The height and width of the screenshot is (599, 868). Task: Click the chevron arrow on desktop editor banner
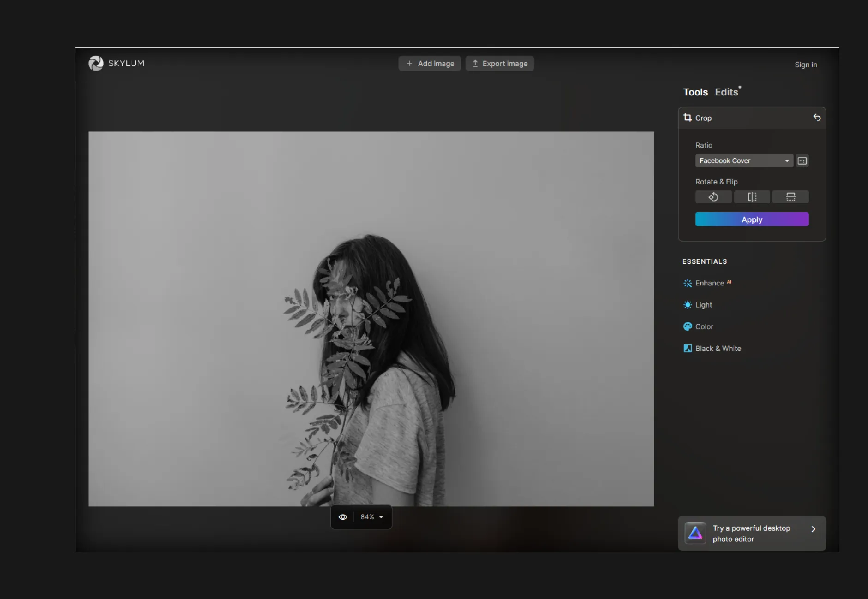click(x=814, y=529)
